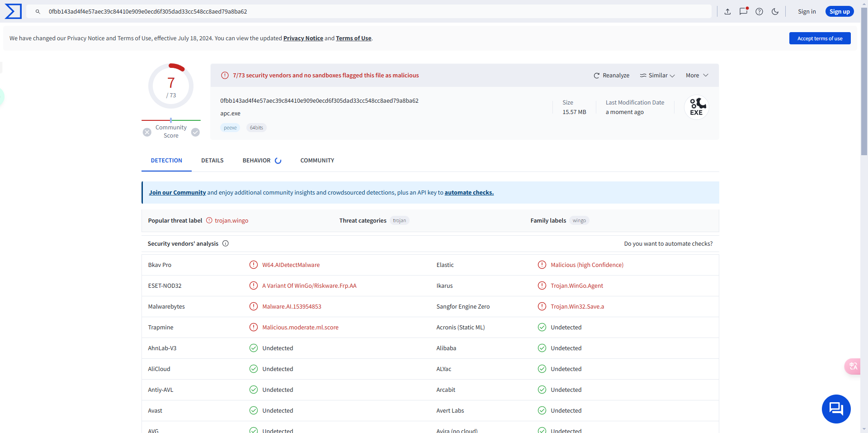Image resolution: width=868 pixels, height=433 pixels.
Task: Click the Trapmine alert icon
Action: pyautogui.click(x=254, y=327)
